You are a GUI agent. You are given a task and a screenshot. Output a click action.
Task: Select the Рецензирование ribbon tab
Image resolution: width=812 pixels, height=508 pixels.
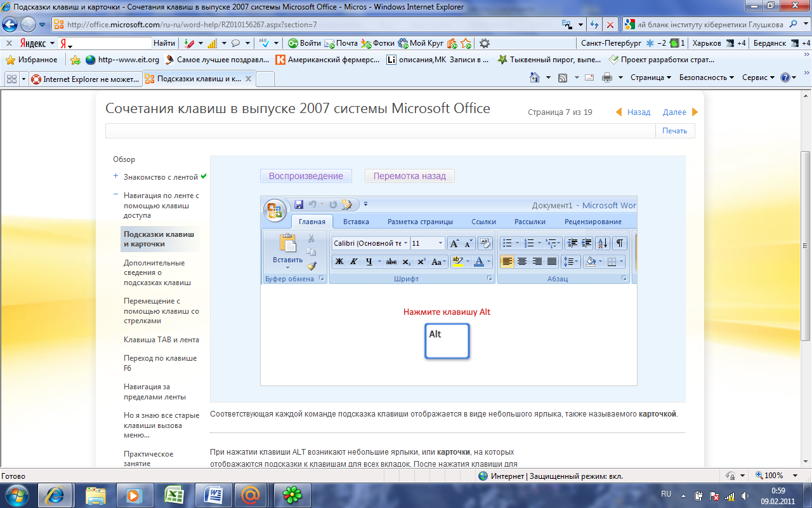coord(593,222)
